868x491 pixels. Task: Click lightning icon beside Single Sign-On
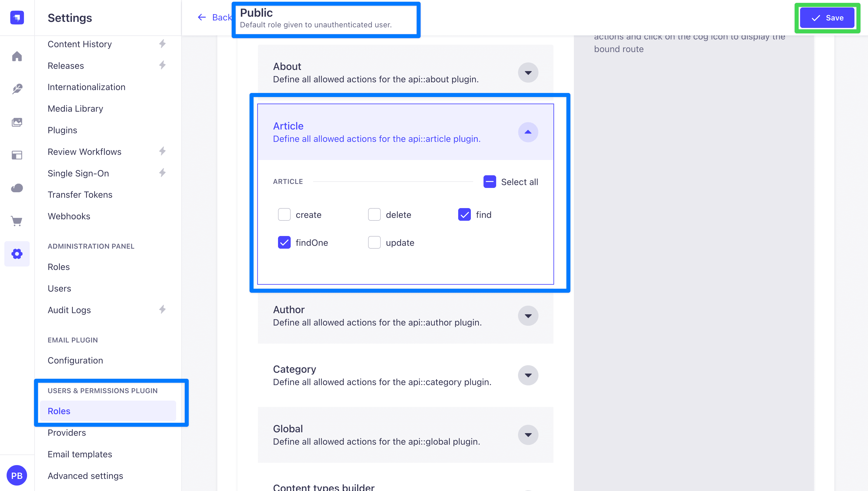click(162, 173)
